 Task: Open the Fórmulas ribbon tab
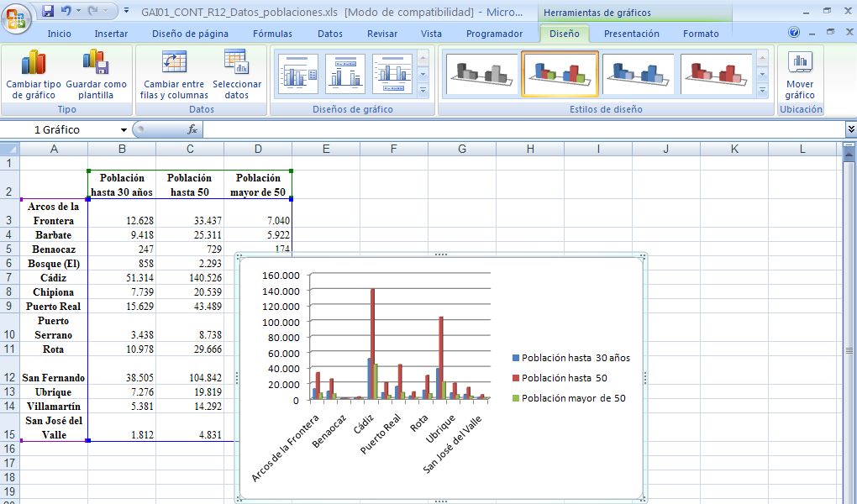point(272,34)
